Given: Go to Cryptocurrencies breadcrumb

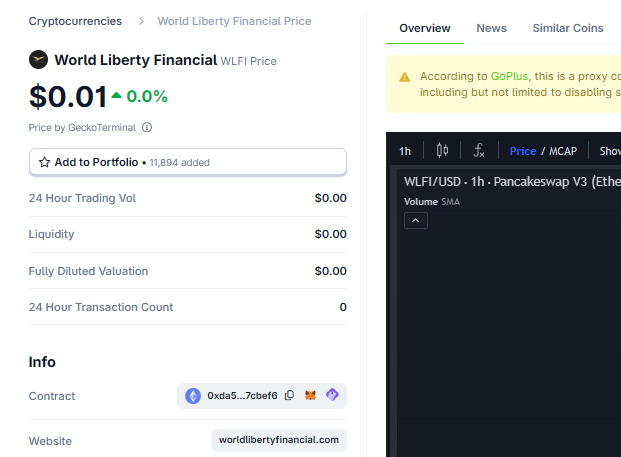Looking at the screenshot, I should pyautogui.click(x=75, y=21).
